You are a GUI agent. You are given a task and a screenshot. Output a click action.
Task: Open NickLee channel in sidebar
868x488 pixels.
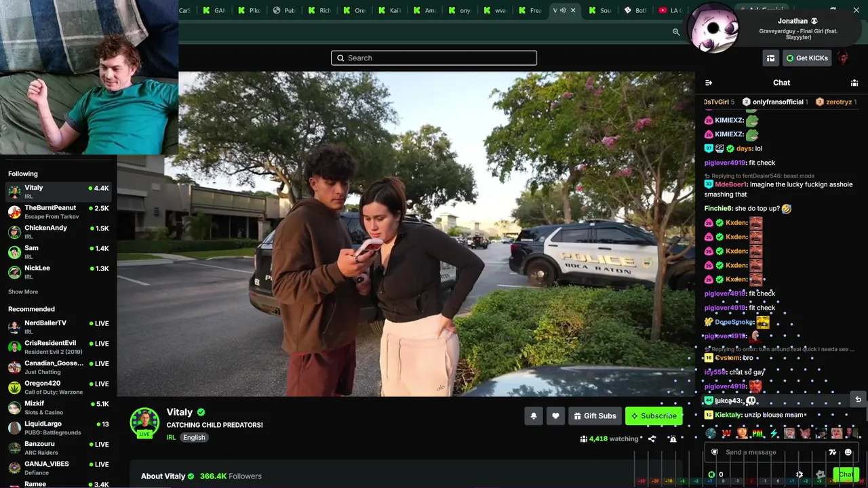pos(58,272)
